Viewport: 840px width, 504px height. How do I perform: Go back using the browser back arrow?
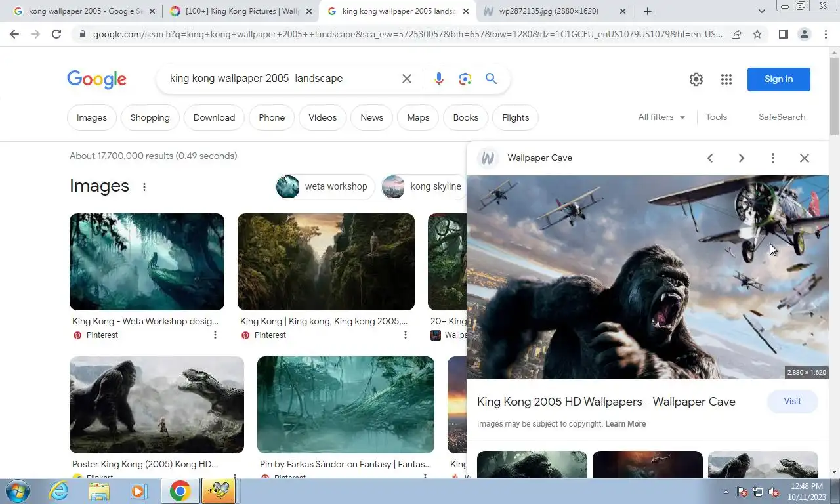click(x=14, y=34)
